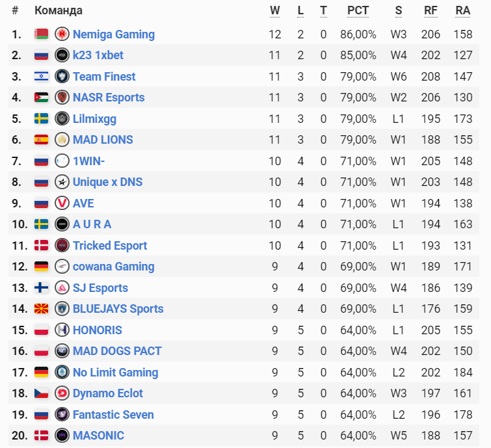The height and width of the screenshot is (448, 491).
Task: Sort table by PCT column header
Action: pyautogui.click(x=358, y=10)
